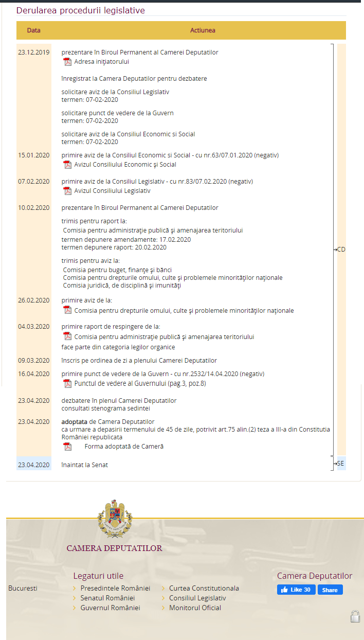Open PDF icon for Forma adoptată de Cameră

click(x=67, y=447)
